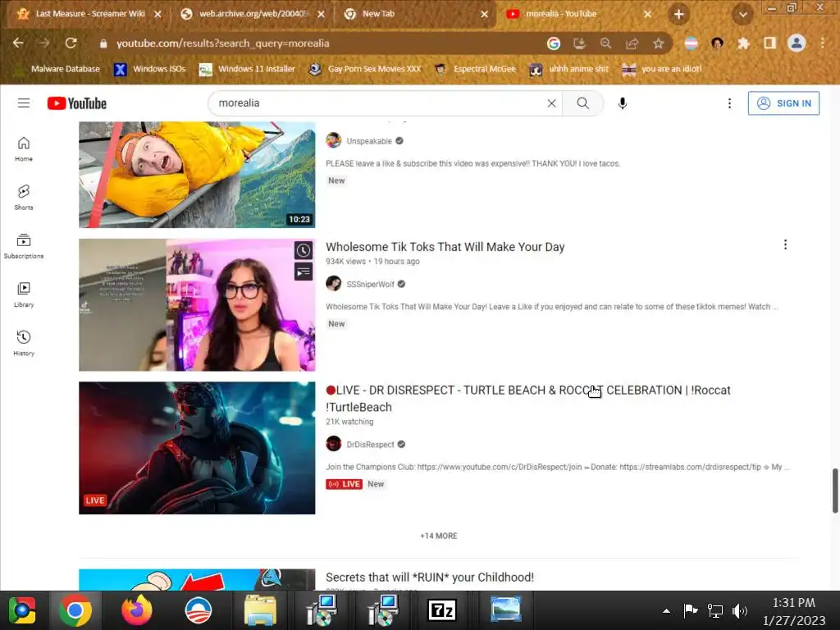Go back to the previous page
Image resolution: width=840 pixels, height=630 pixels.
pos(18,43)
